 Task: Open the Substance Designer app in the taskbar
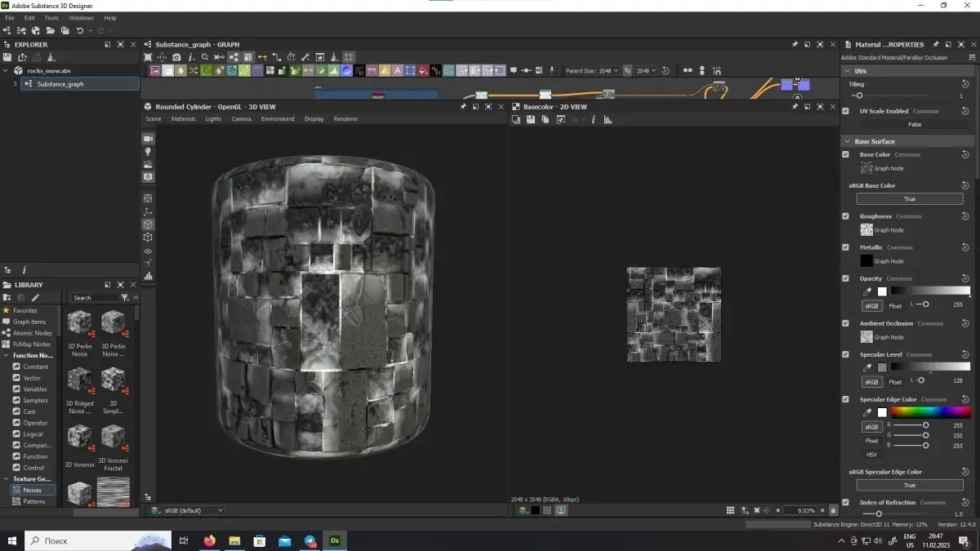(x=335, y=540)
